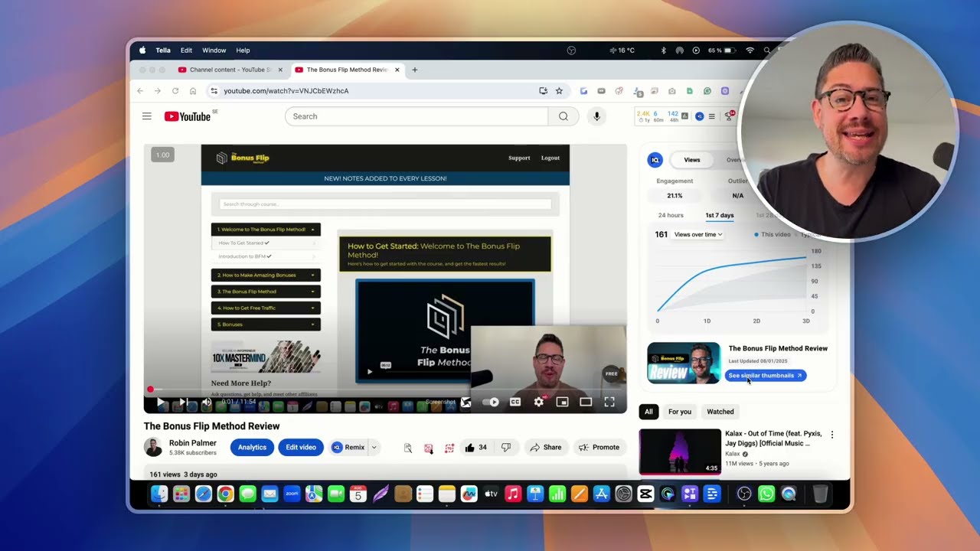980x551 pixels.
Task: Open Finder from the dock
Action: click(x=158, y=494)
